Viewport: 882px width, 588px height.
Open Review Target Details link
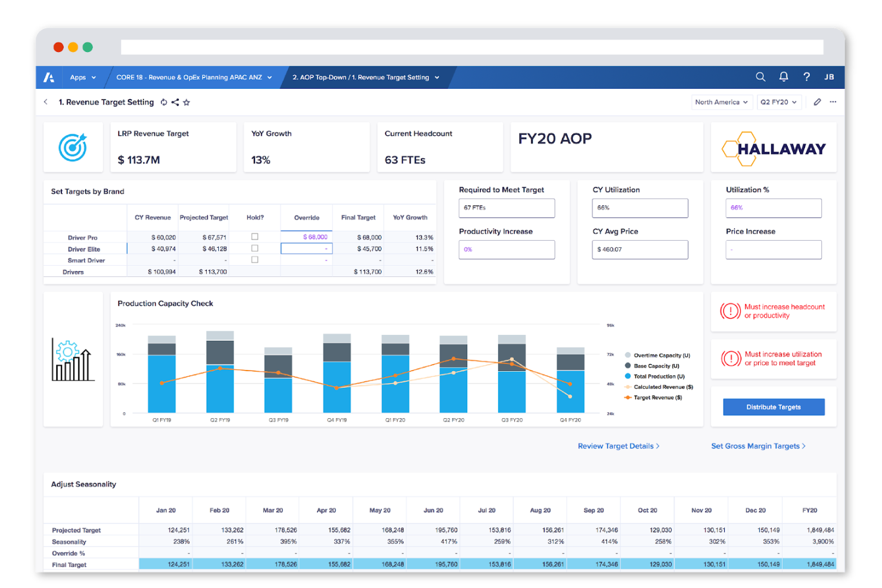pyautogui.click(x=619, y=446)
